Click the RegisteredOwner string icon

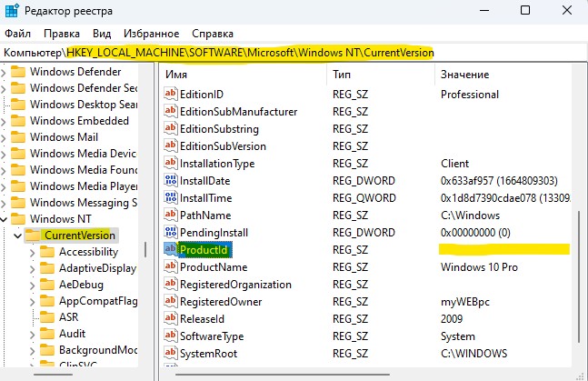(171, 301)
